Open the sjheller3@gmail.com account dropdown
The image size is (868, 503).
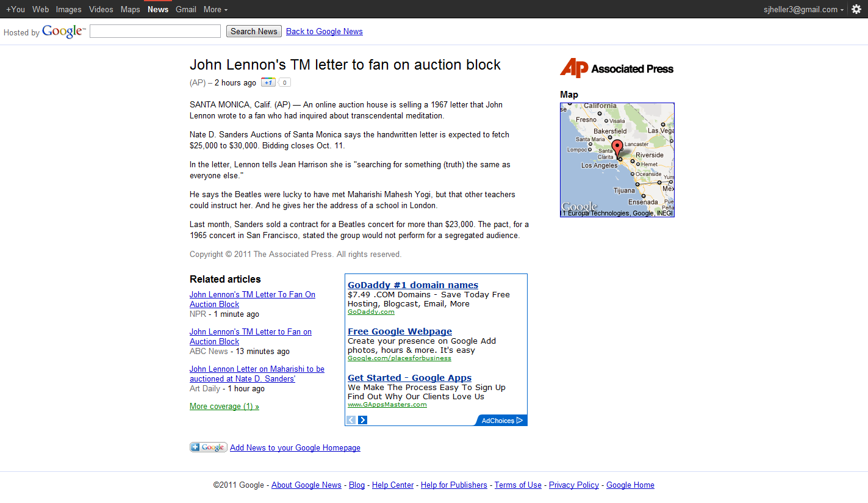pos(804,9)
